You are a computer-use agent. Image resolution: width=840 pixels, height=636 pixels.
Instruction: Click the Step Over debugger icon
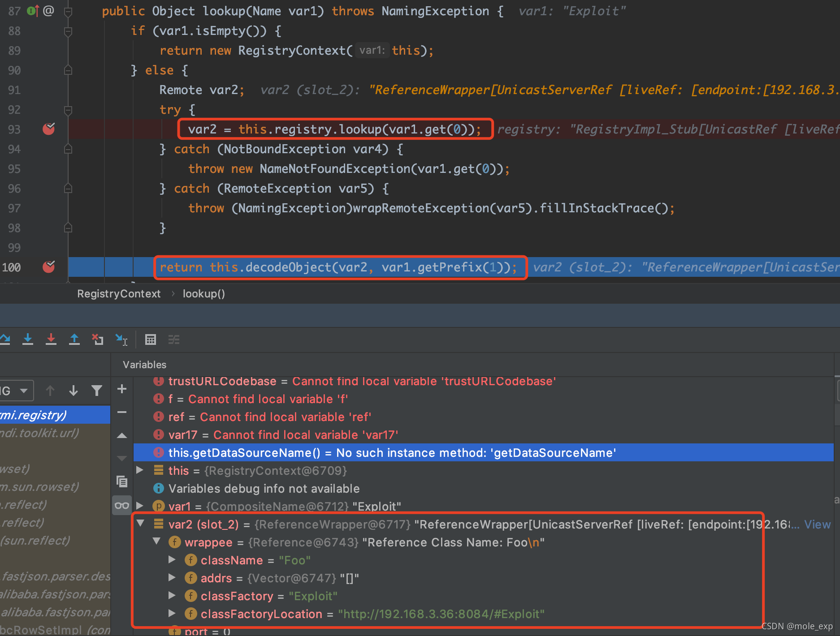4,339
